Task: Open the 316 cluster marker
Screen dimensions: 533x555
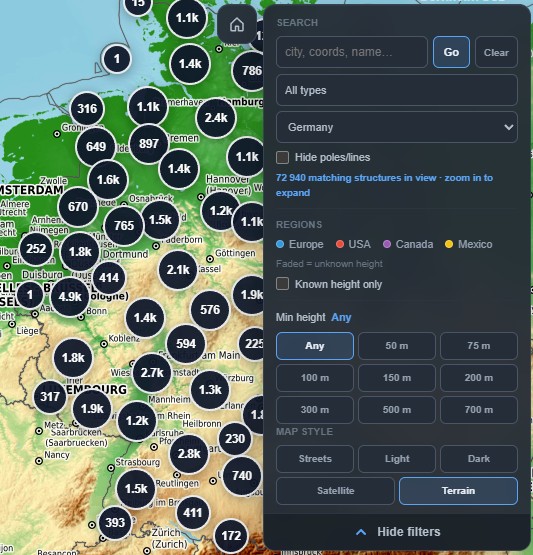Action: [87, 108]
